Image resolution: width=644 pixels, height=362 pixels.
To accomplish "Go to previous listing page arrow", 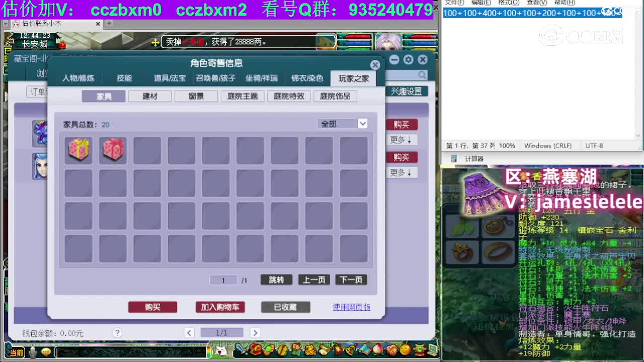I will pos(189,332).
